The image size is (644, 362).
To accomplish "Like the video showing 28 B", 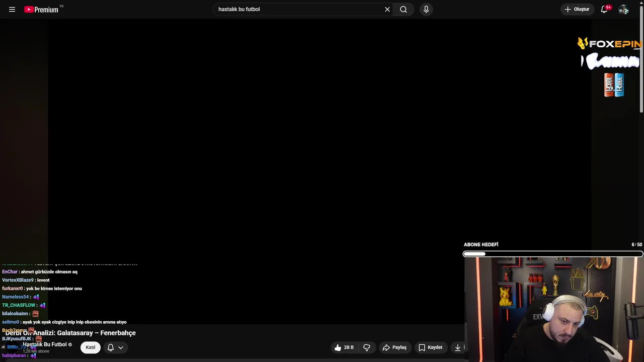I will pos(344,347).
